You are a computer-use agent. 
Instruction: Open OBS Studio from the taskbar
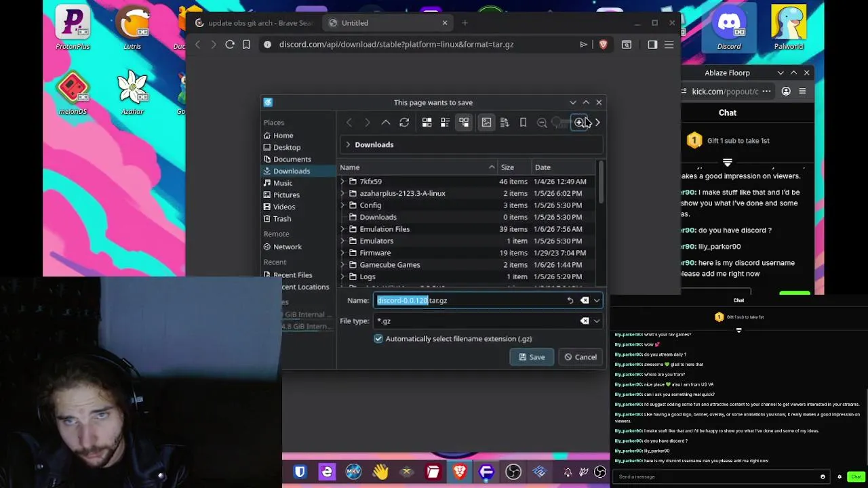tap(513, 472)
